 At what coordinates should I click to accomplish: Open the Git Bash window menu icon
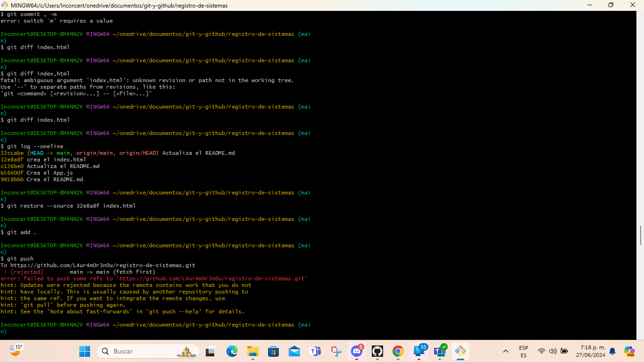tap(5, 5)
